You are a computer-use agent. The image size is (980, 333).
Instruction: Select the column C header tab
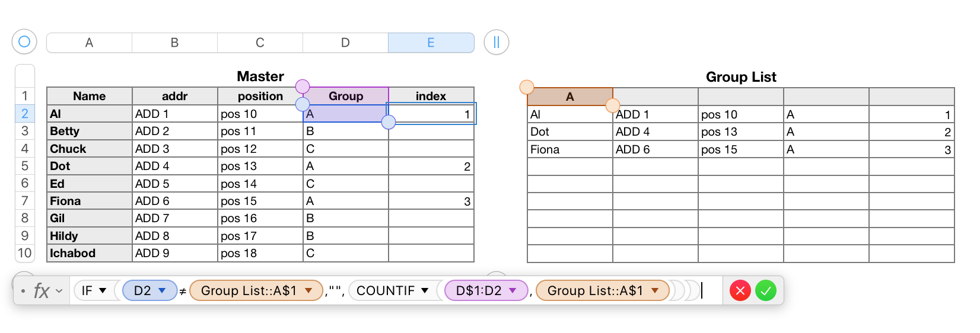coord(260,43)
